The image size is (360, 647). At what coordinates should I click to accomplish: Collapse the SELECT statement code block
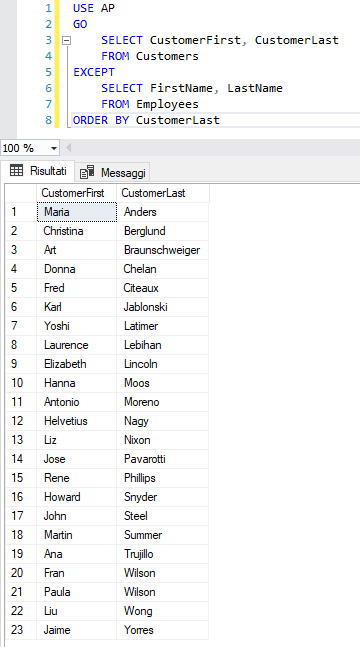click(x=66, y=40)
